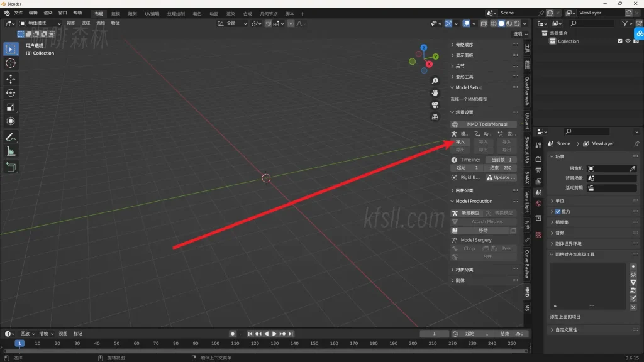This screenshot has width=644, height=362.
Task: Select the Annotate pencil tool
Action: point(11,137)
